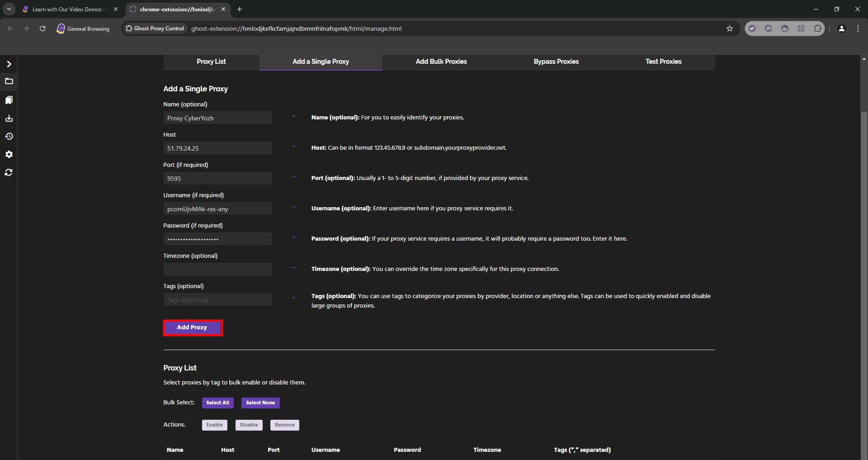868x460 pixels.
Task: Open the folder icon in the sidebar
Action: tap(9, 81)
